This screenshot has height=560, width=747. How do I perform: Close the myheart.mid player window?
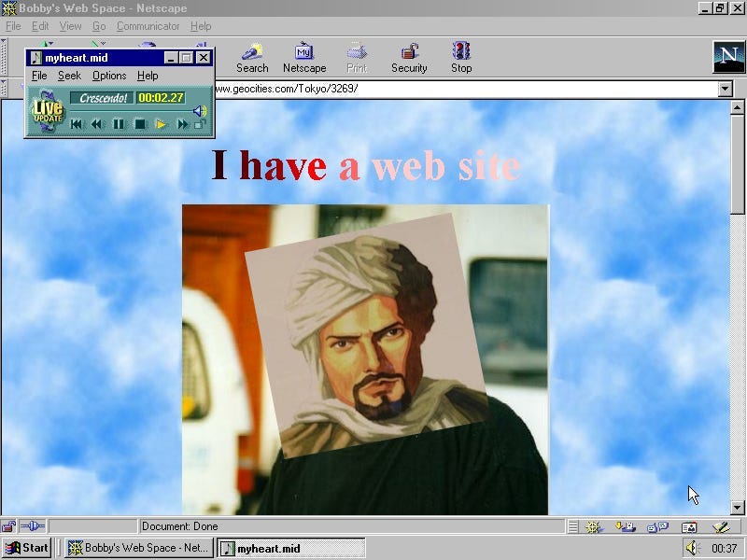pos(204,58)
